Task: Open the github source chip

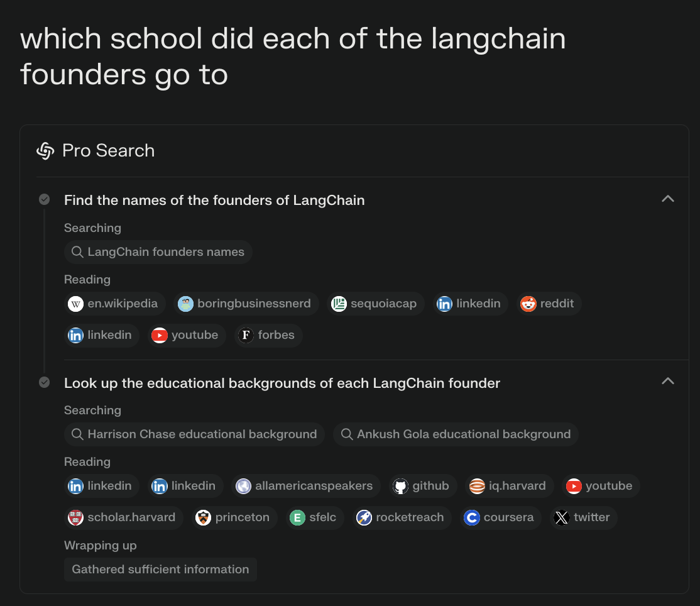Action: tap(422, 486)
